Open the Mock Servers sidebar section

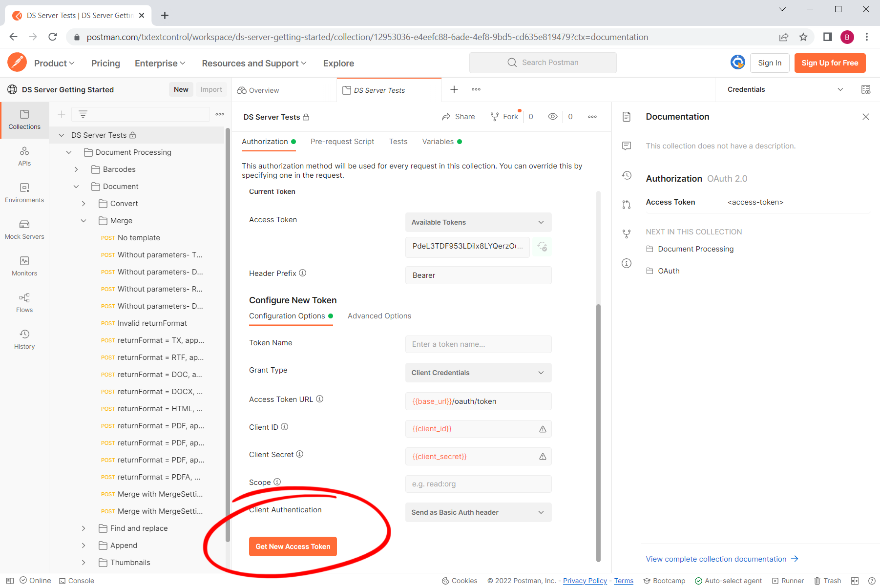click(24, 230)
